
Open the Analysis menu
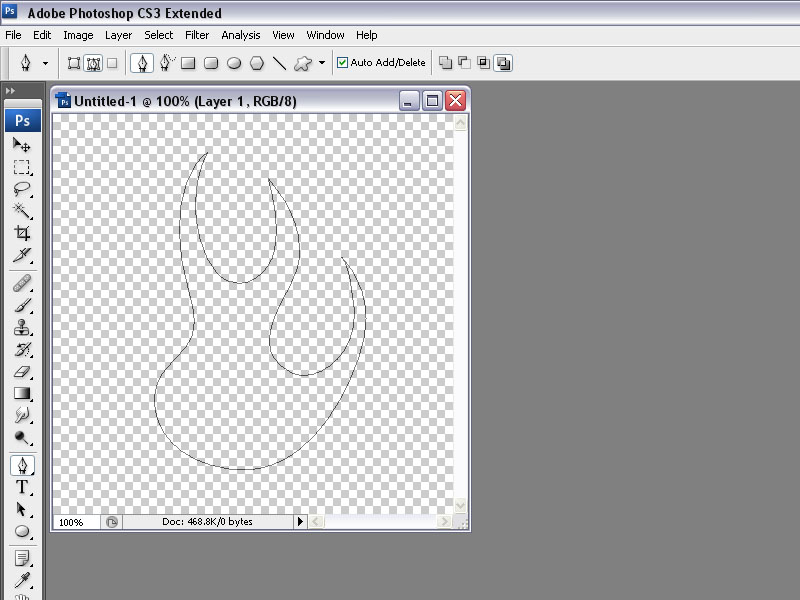(x=240, y=35)
